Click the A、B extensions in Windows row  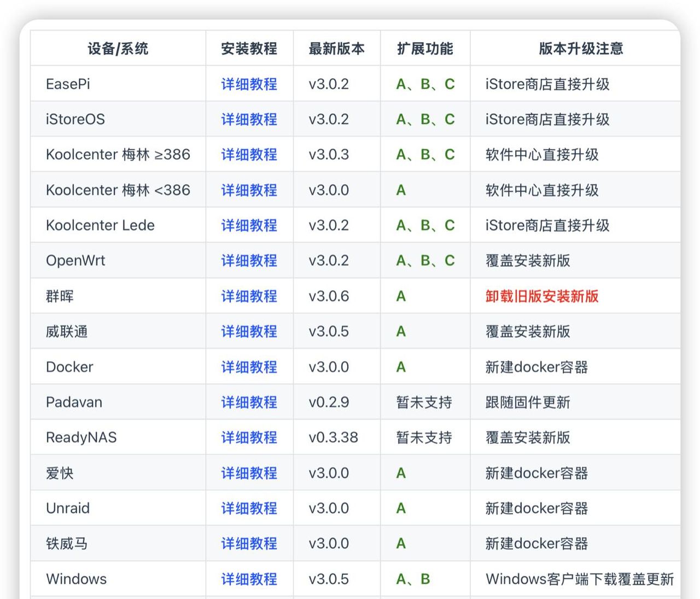click(x=413, y=579)
